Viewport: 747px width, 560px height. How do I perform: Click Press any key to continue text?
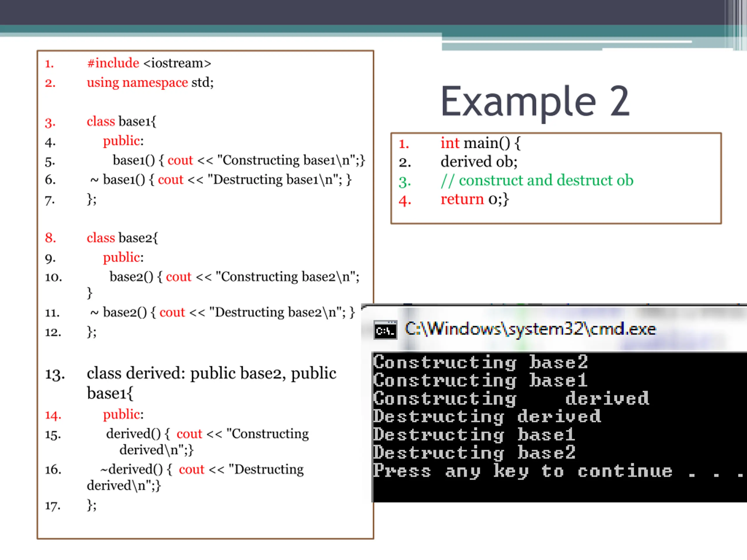522,471
